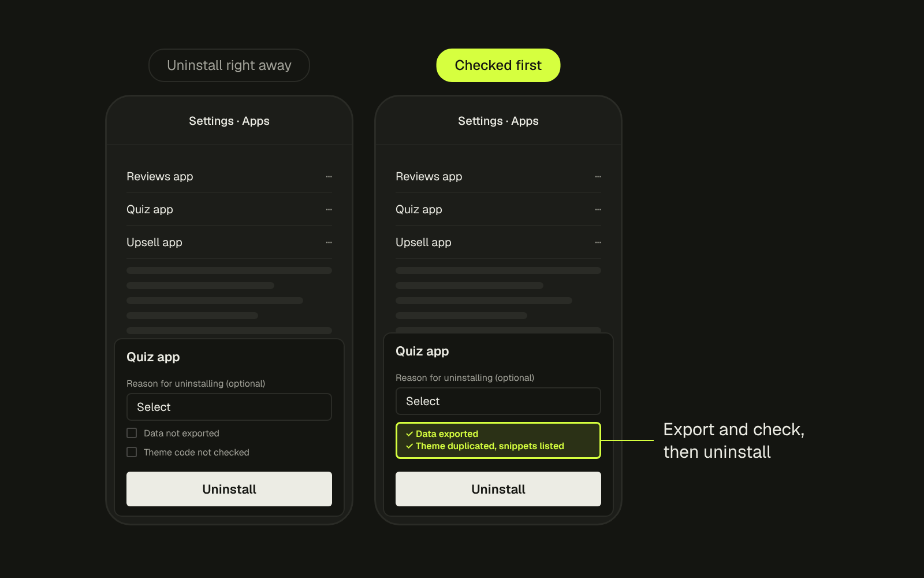The image size is (924, 578).
Task: Click the Uninstall button in right panel
Action: coord(498,489)
